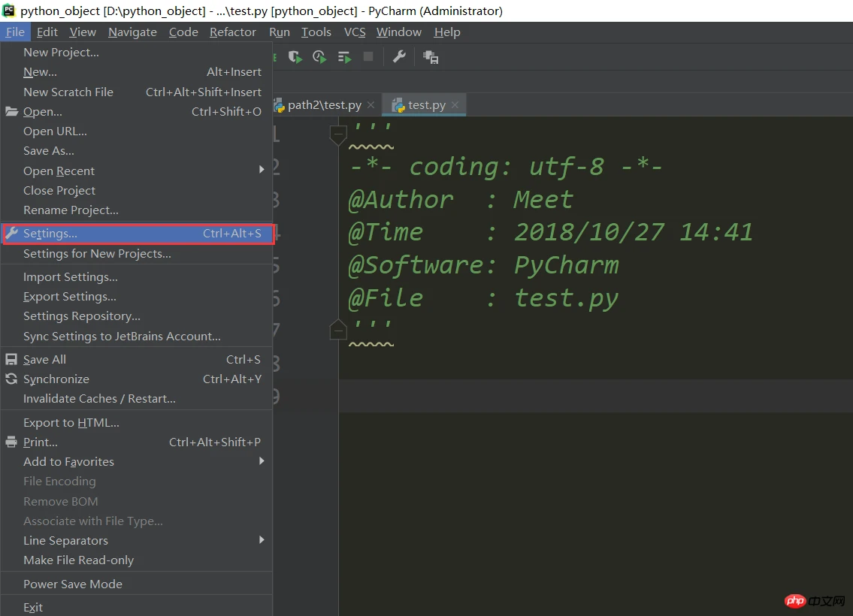
Task: Click the Profile run icon with clock
Action: (x=320, y=57)
